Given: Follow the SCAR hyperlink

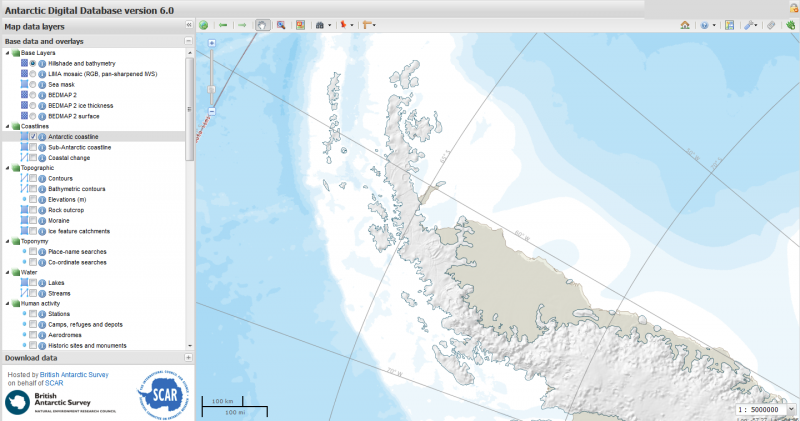Looking at the screenshot, I should tap(54, 382).
